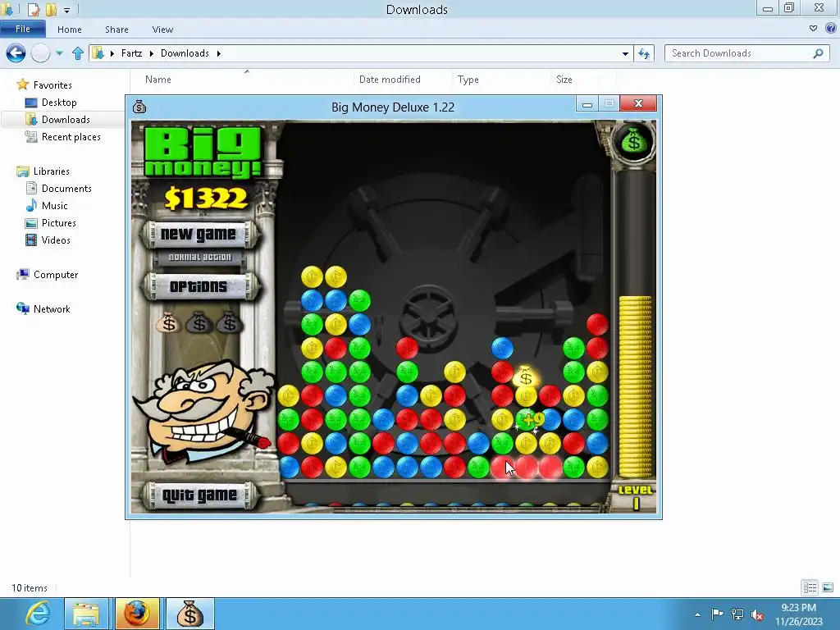Click the first money bag life icon
Screen dimensions: 840x630
tap(169, 322)
